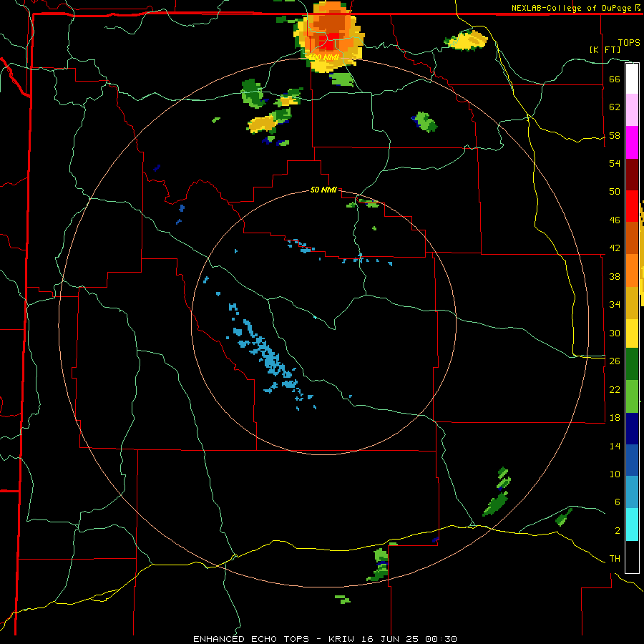644x644 pixels.
Task: Click the '6' legend label
Action: coord(617,502)
